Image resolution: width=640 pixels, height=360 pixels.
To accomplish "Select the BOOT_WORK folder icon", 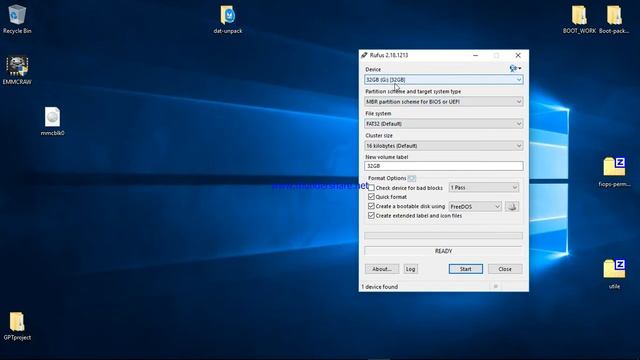I will tap(579, 19).
